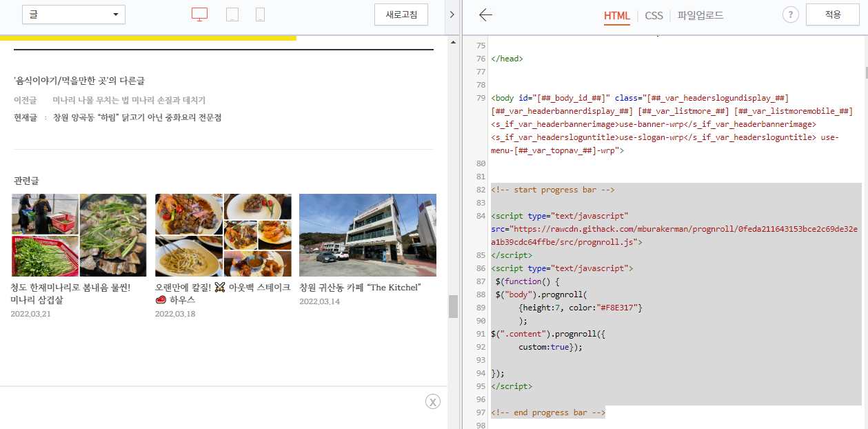Click the use-banner-wrp code text
The height and width of the screenshot is (429, 868).
[652, 124]
